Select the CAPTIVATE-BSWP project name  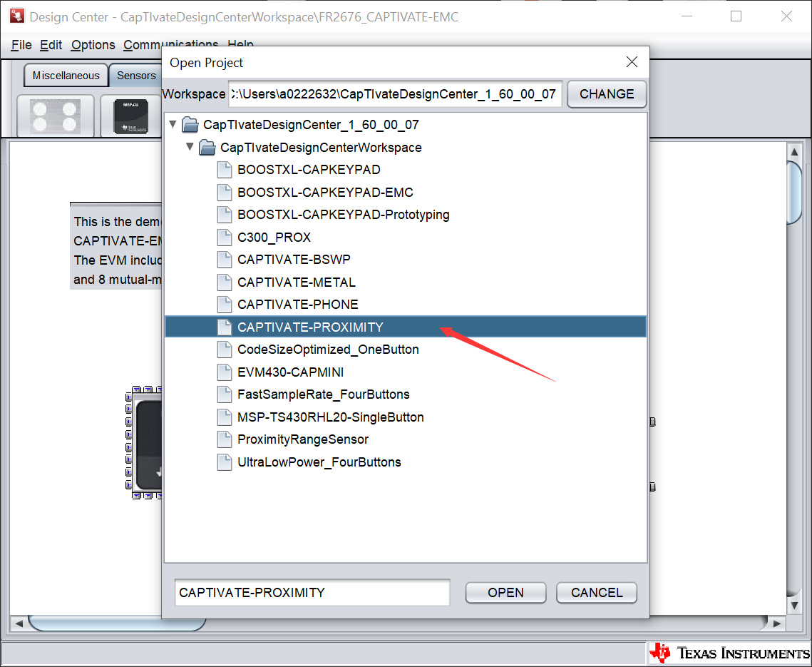tap(294, 260)
